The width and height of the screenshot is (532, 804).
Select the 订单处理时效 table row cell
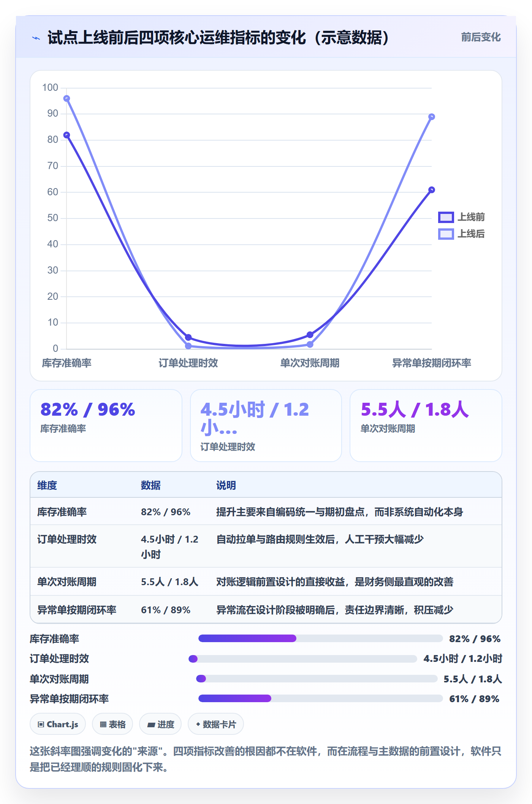click(x=67, y=539)
